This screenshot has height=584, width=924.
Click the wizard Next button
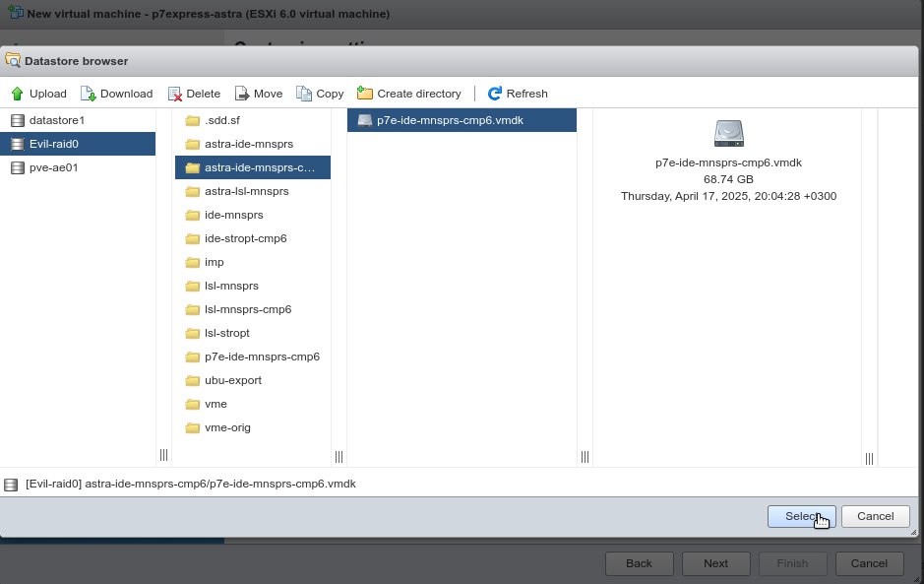715,563
